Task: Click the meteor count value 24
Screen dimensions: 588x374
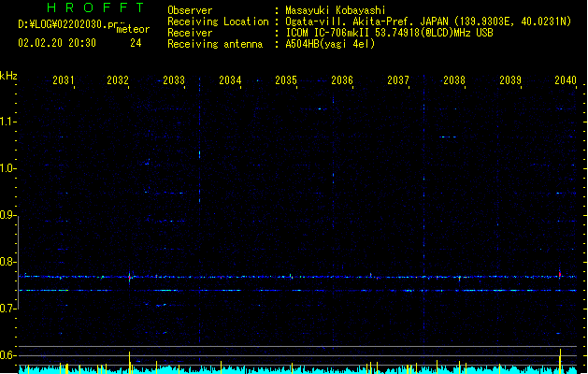Action: (136, 43)
